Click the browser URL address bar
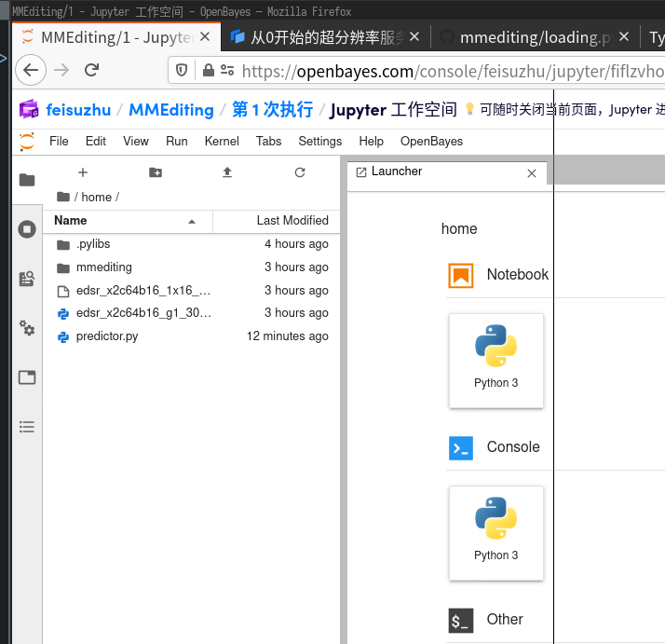The width and height of the screenshot is (665, 644). point(447,71)
